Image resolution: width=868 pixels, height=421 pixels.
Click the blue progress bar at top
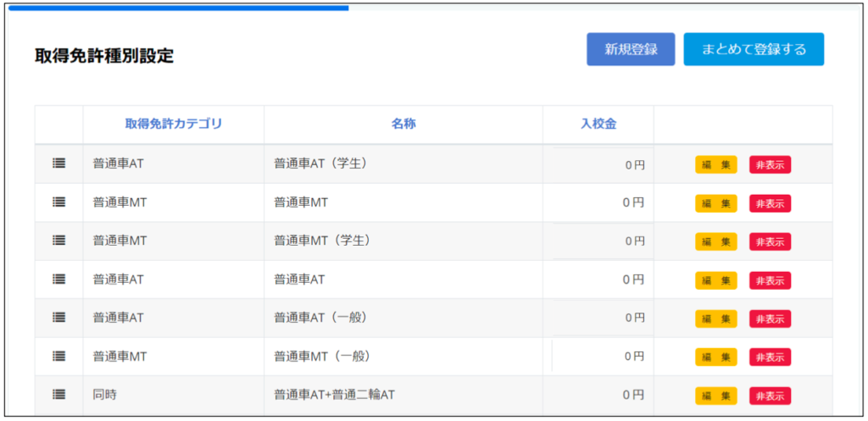click(x=178, y=8)
